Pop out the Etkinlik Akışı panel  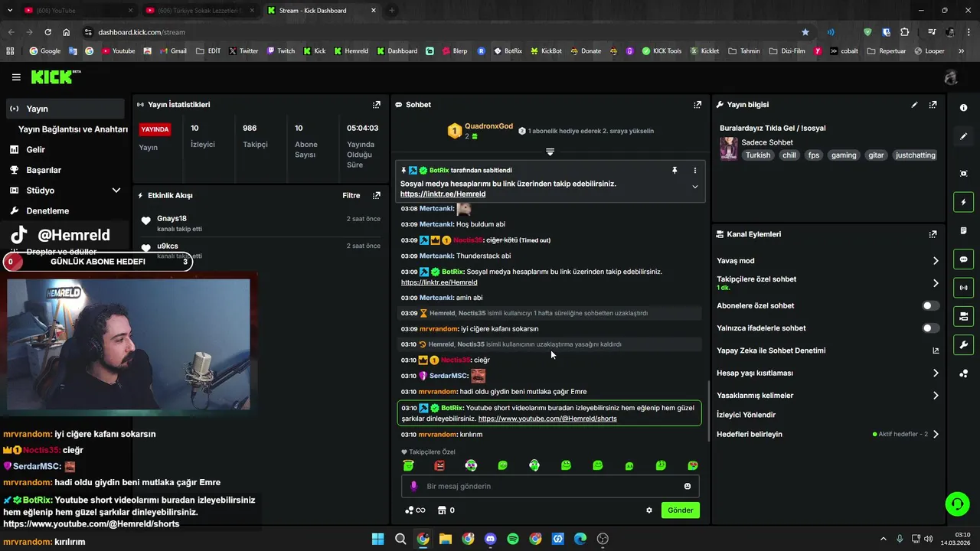coord(376,196)
